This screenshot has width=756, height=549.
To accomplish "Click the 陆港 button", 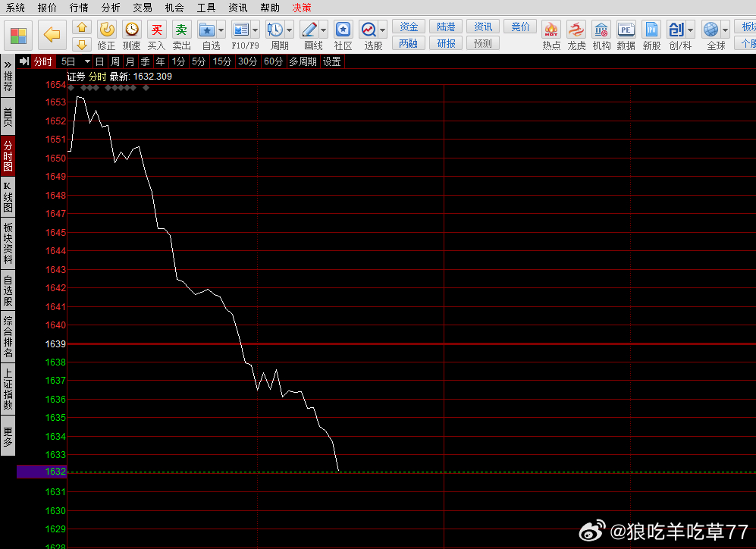I will coord(446,27).
